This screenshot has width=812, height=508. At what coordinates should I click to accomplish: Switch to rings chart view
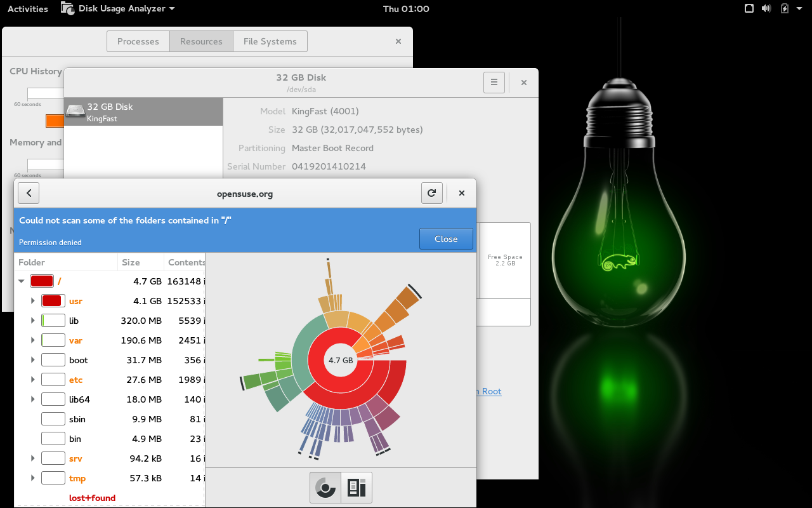point(325,488)
